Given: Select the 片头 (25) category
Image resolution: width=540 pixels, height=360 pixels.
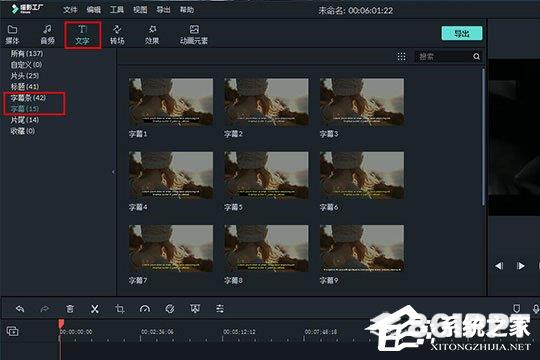Looking at the screenshot, I should click(25, 75).
